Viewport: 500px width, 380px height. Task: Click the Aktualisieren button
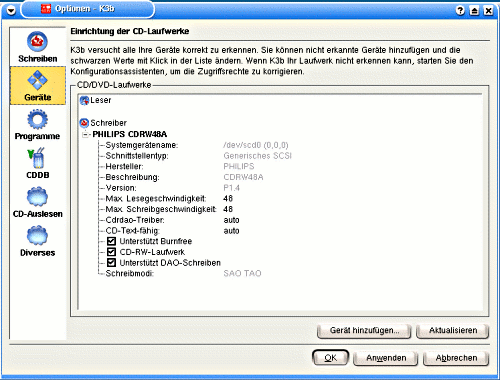(453, 331)
